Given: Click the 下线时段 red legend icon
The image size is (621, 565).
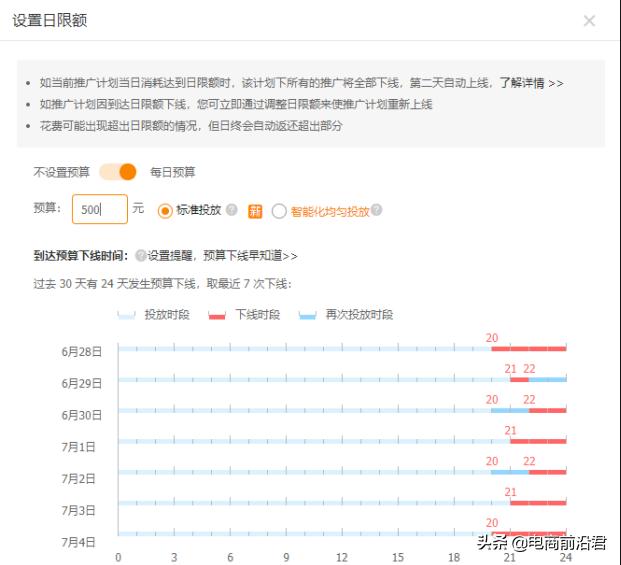Looking at the screenshot, I should 217,315.
